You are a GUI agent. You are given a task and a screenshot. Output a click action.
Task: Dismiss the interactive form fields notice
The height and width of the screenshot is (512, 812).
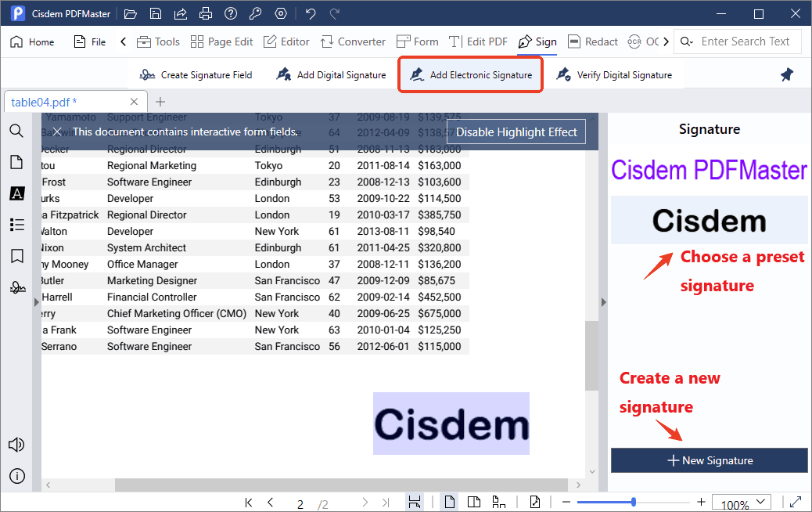click(57, 132)
